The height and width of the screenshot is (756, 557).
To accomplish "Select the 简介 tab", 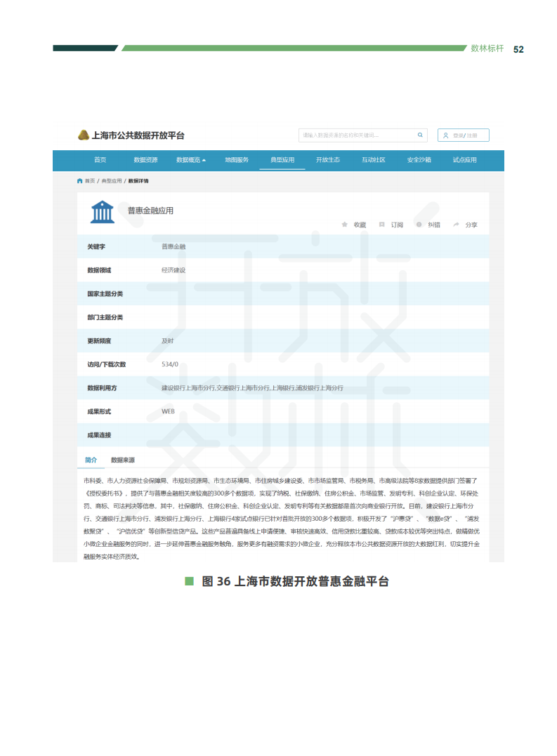I will pyautogui.click(x=91, y=460).
